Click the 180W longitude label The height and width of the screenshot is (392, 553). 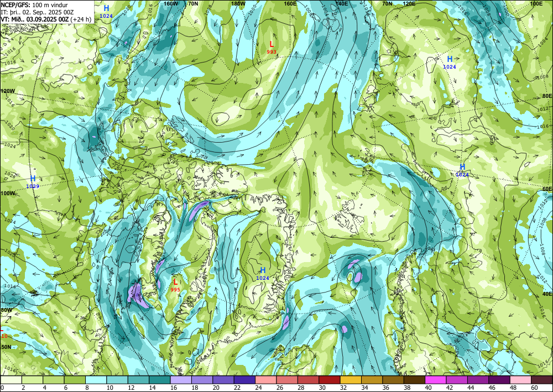click(x=238, y=3)
